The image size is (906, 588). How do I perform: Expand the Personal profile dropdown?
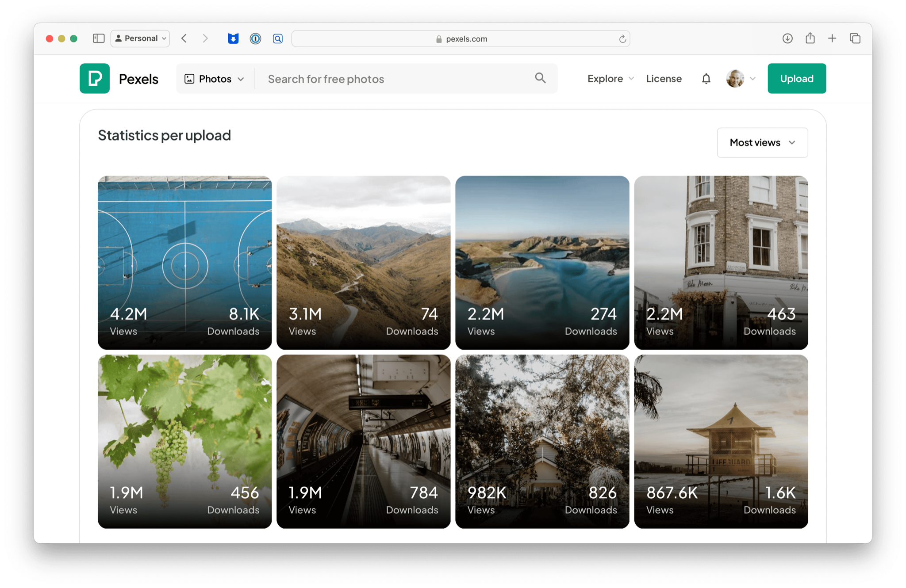tap(140, 38)
